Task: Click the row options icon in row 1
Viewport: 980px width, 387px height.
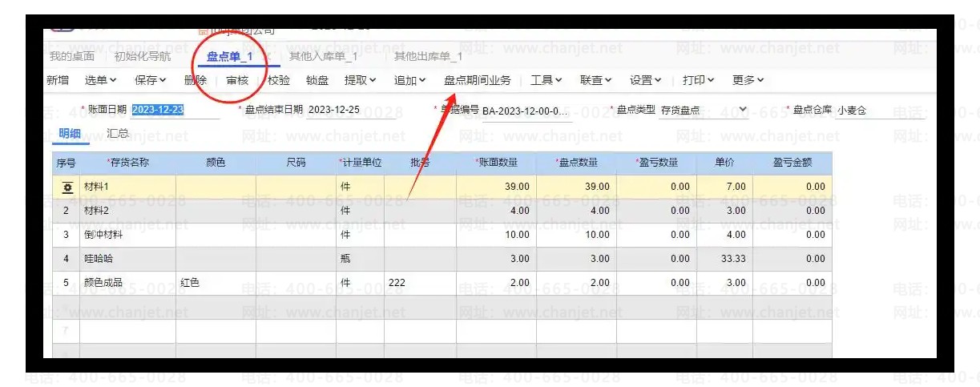Action: coord(67,187)
